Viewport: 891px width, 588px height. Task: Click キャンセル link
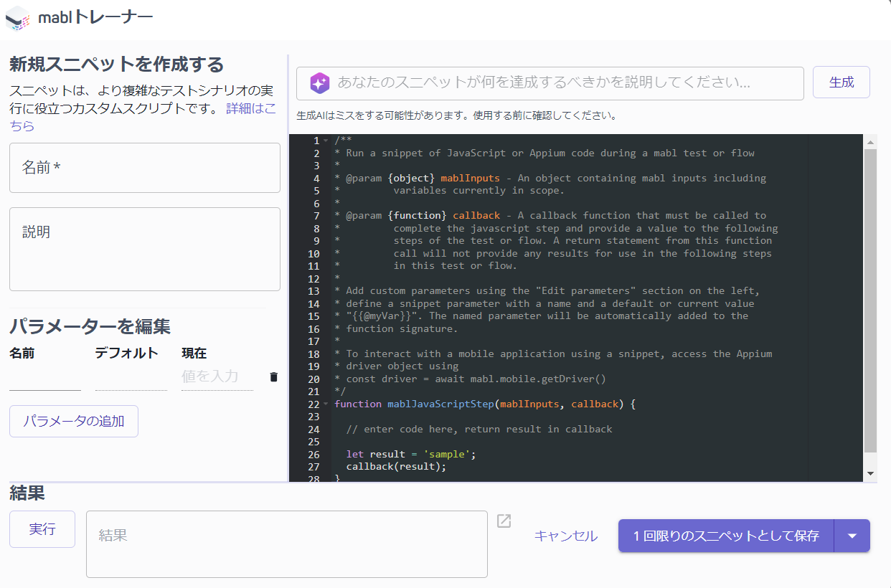coord(566,536)
